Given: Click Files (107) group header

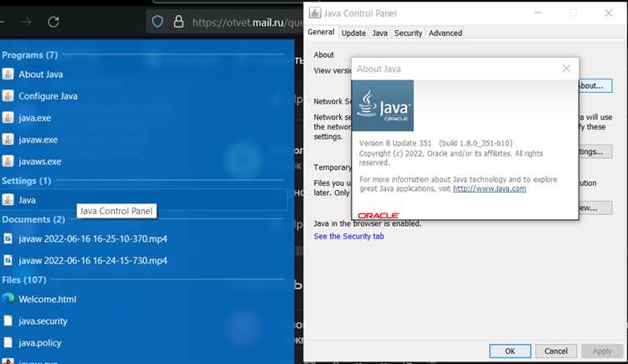Looking at the screenshot, I should pos(24,280).
